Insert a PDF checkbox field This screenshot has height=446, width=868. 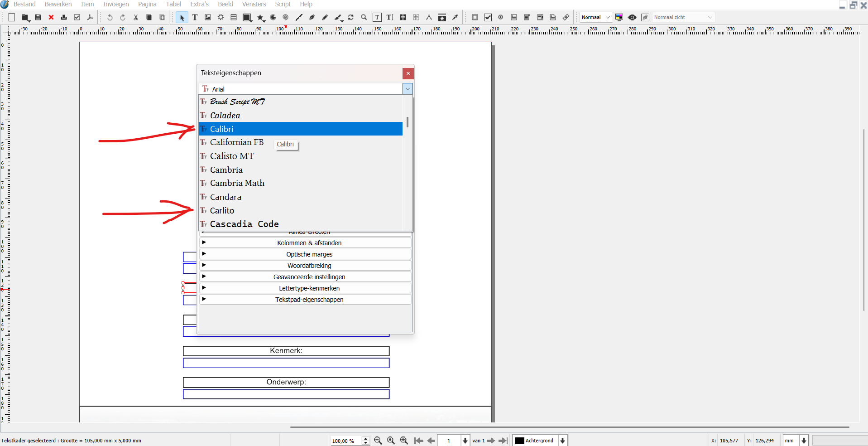[x=488, y=17]
